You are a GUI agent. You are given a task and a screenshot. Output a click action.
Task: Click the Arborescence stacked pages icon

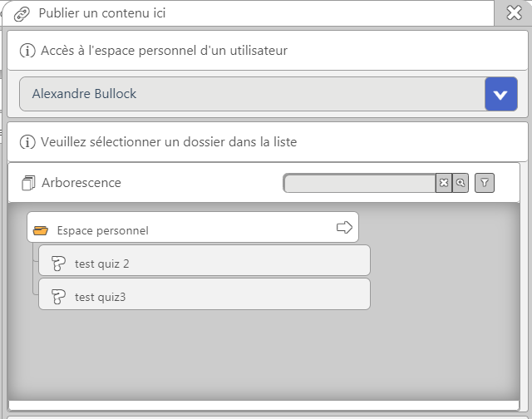[29, 183]
